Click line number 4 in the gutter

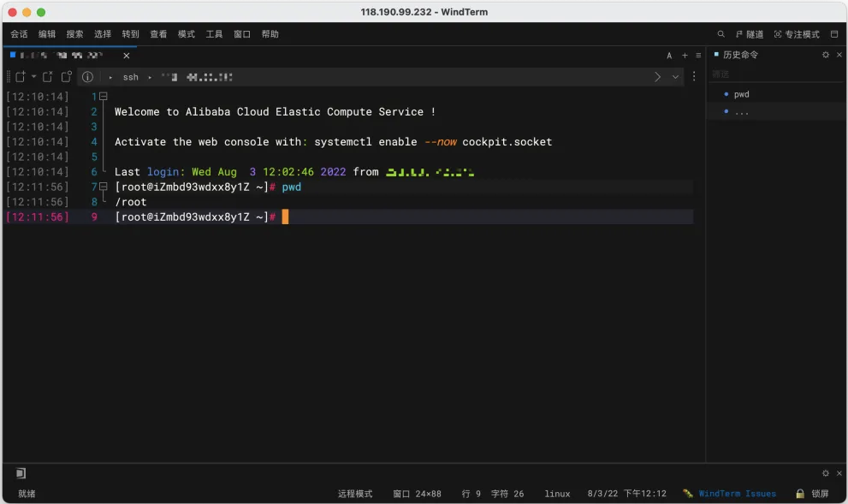[94, 142]
